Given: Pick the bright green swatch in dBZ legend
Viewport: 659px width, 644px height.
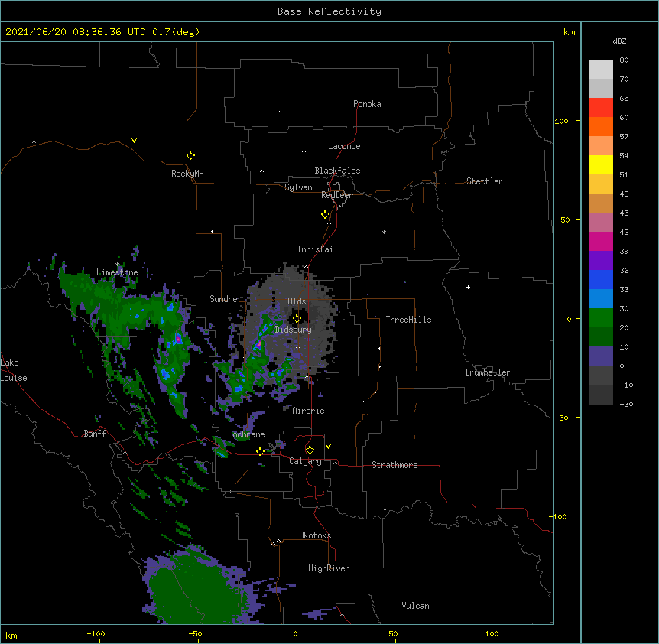Looking at the screenshot, I should click(601, 318).
